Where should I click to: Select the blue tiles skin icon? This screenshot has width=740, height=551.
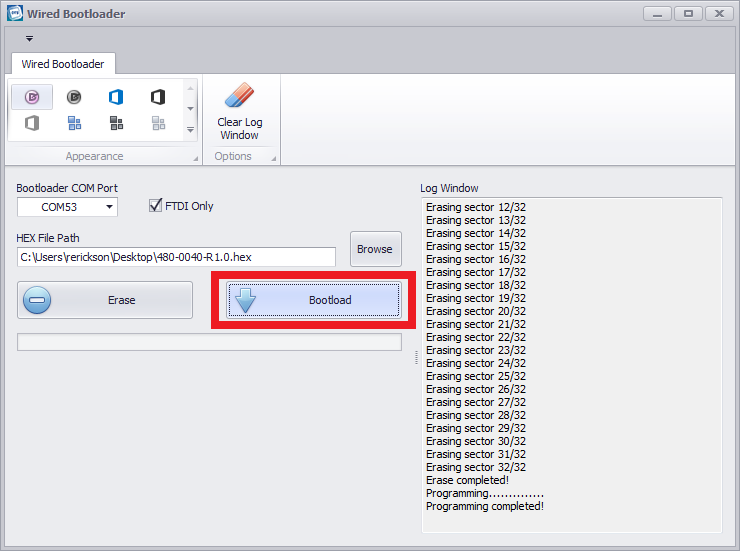tap(74, 123)
